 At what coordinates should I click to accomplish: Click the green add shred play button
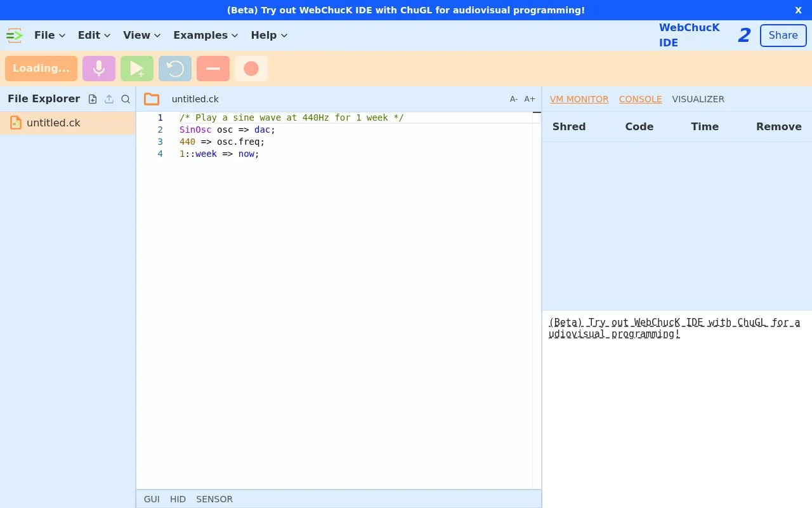click(137, 69)
